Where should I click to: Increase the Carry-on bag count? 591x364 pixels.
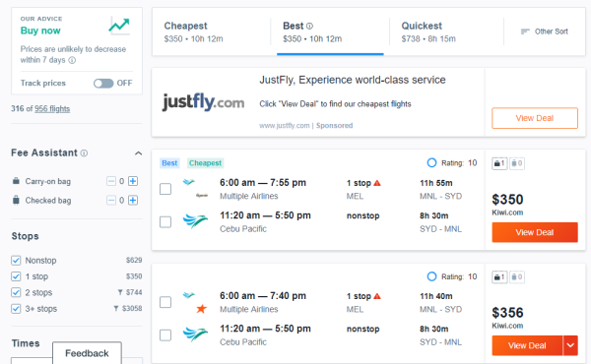(133, 181)
